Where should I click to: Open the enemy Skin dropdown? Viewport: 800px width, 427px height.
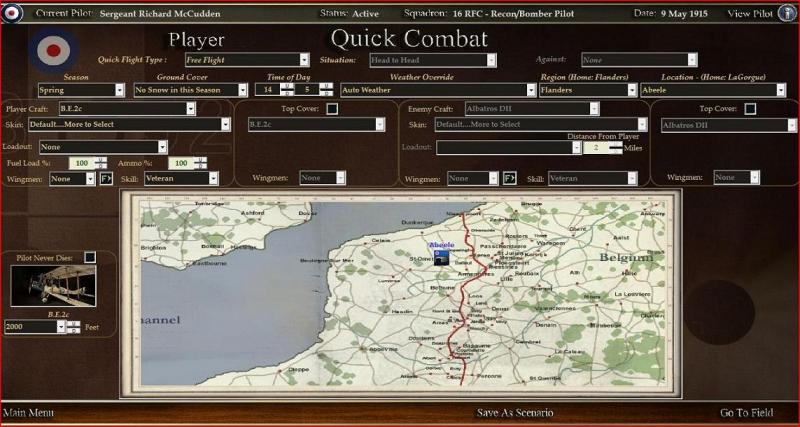(x=541, y=124)
